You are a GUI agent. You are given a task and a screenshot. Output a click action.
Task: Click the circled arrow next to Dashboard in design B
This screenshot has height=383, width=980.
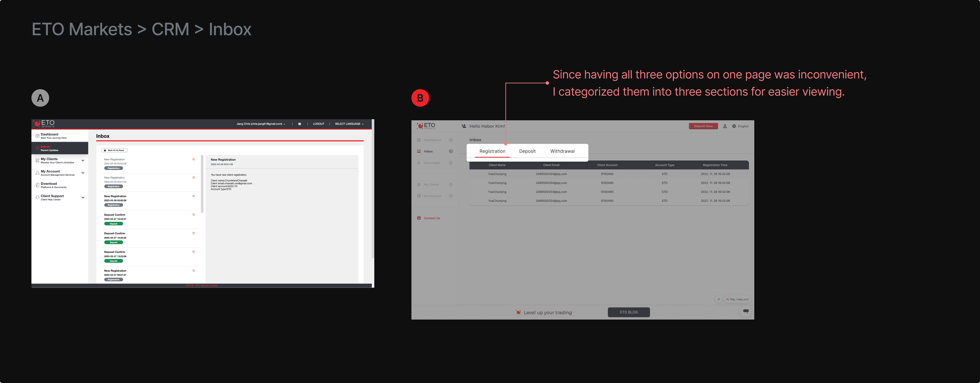click(451, 140)
